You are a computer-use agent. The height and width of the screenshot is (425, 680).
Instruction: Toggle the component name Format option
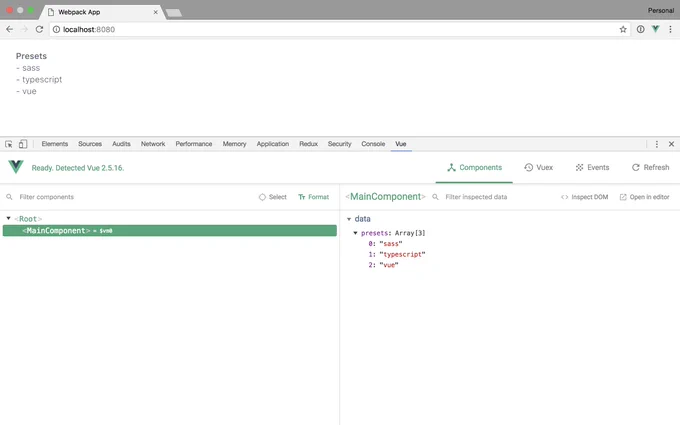coord(314,197)
